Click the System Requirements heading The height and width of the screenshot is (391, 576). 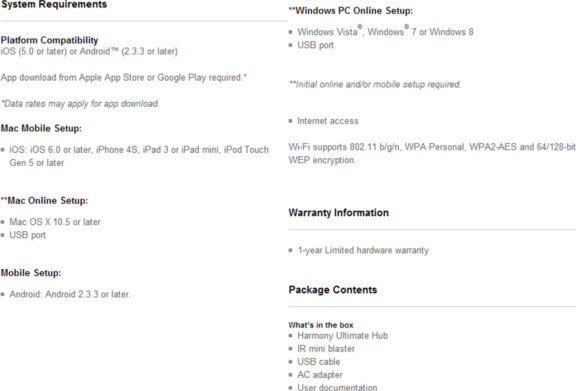pos(54,5)
